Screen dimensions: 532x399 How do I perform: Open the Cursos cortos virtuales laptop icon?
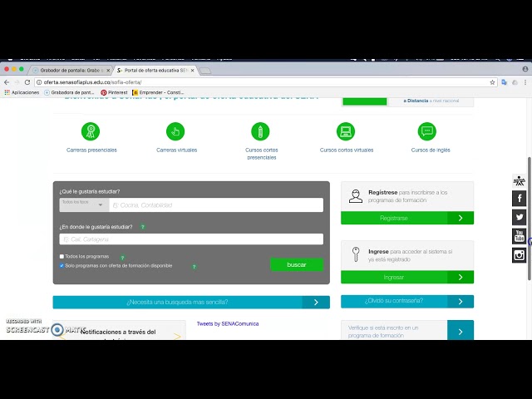(x=346, y=131)
